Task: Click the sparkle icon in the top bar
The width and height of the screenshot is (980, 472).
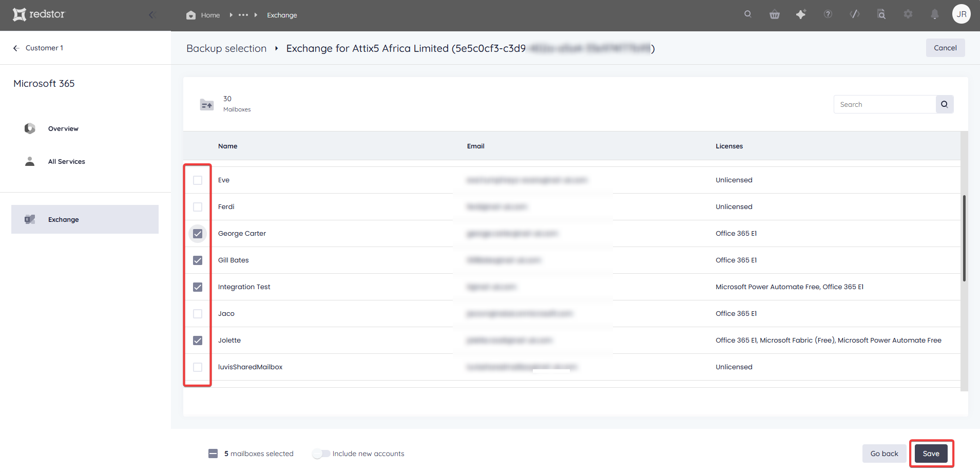Action: 801,14
